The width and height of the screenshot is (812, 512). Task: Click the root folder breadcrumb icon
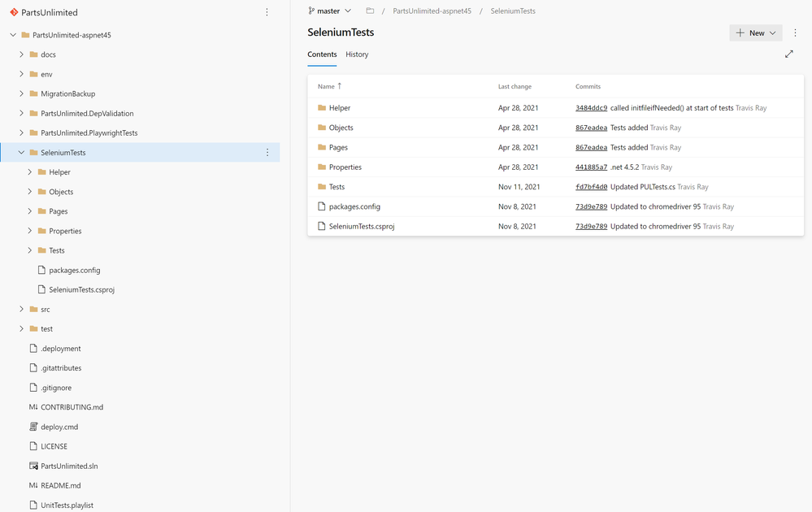click(x=370, y=11)
